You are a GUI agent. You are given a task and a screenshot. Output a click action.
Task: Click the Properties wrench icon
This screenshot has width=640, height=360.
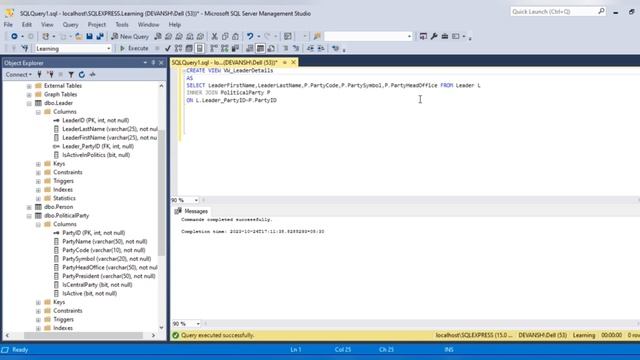pyautogui.click(x=434, y=36)
